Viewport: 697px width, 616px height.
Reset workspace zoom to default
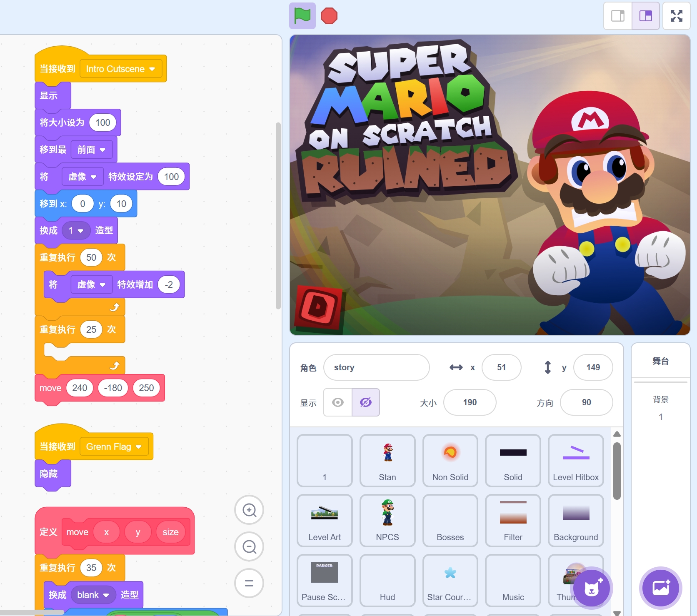tap(249, 583)
